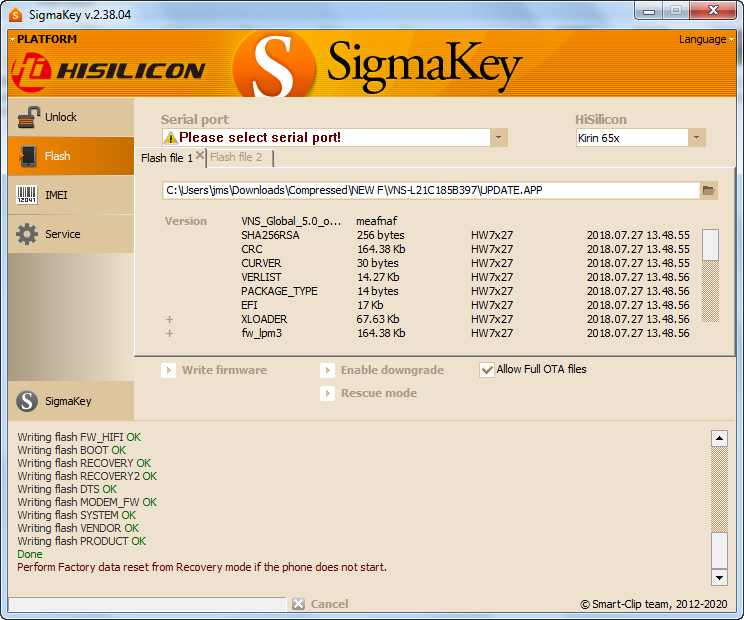
Task: Click the Factory data reset warning line
Action: [202, 567]
